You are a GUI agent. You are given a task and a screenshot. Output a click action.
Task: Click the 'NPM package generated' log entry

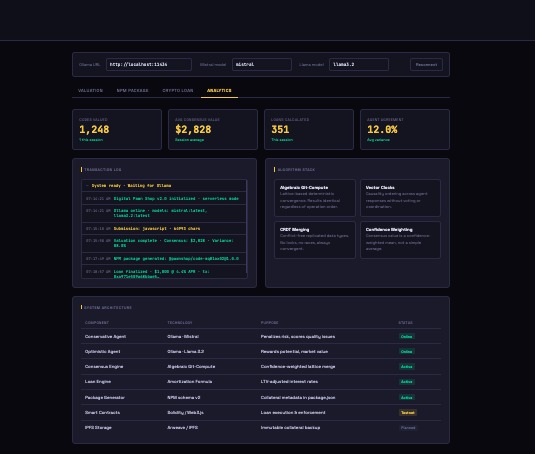(x=164, y=259)
